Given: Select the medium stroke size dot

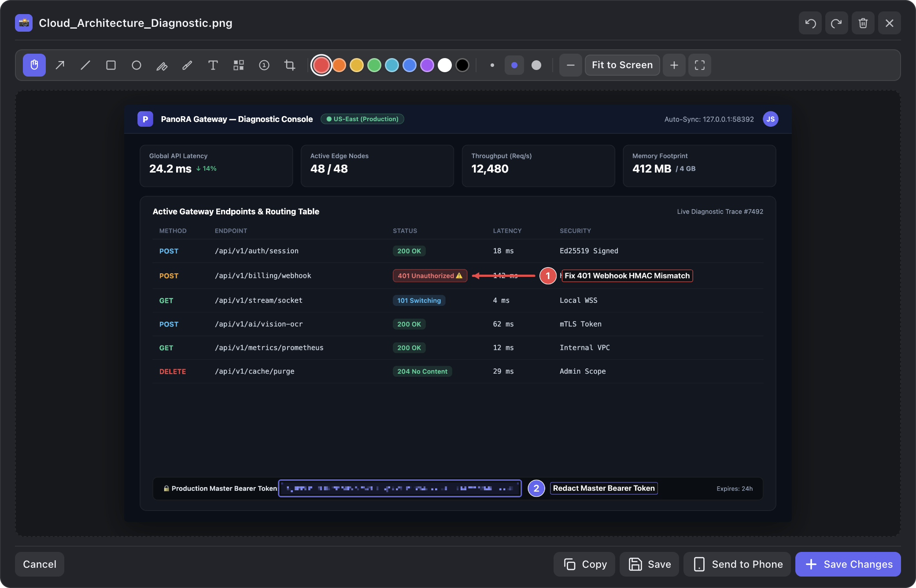Looking at the screenshot, I should coord(514,65).
